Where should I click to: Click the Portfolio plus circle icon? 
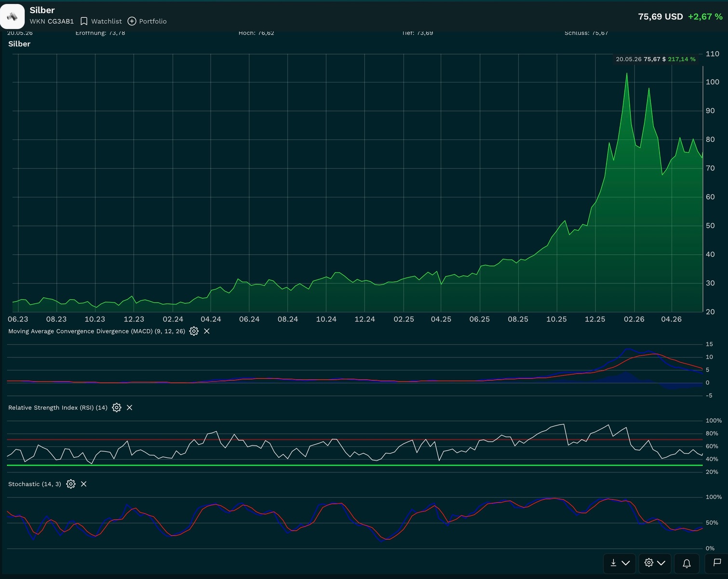132,21
